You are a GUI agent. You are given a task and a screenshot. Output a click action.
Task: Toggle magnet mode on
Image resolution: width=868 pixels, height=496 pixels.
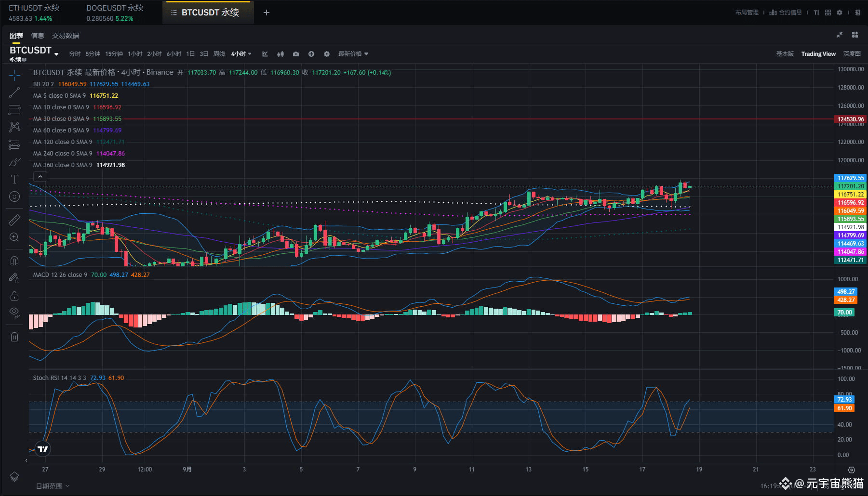click(14, 261)
